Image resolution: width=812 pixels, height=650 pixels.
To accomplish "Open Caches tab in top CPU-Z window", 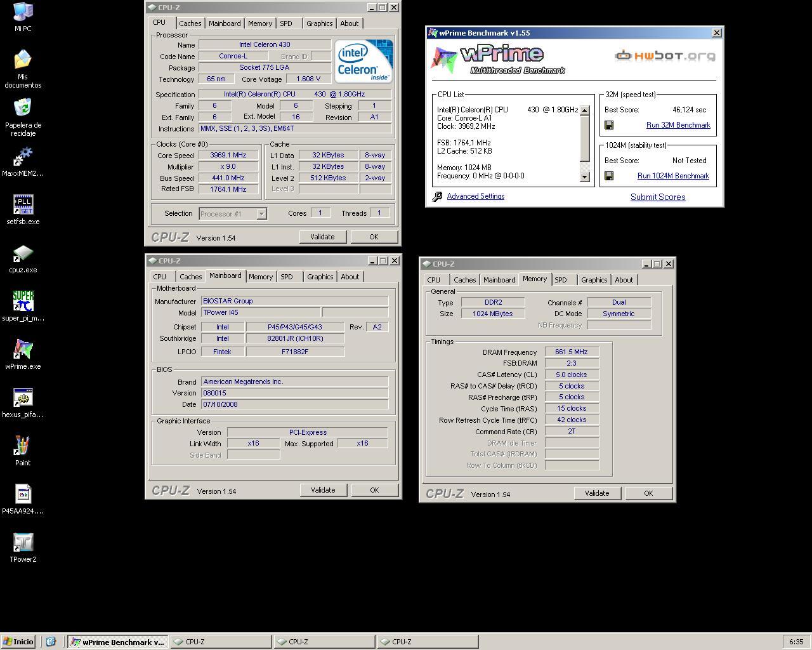I will point(190,23).
